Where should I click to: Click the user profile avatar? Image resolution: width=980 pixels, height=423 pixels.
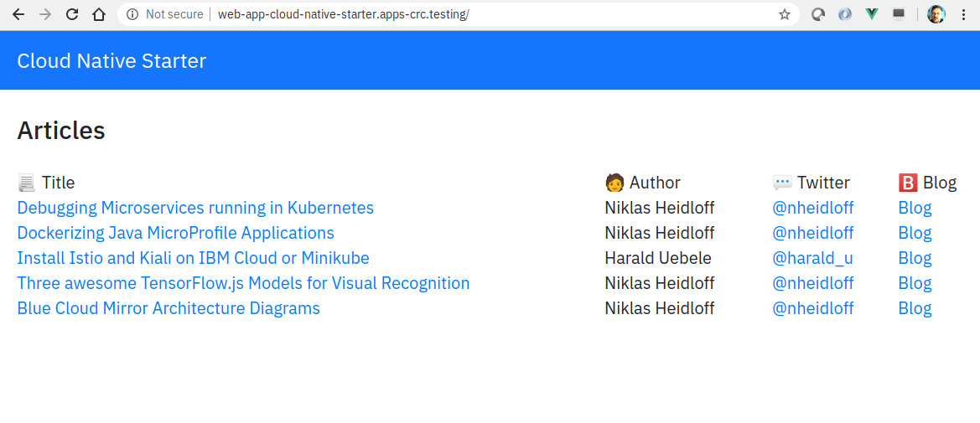click(936, 14)
